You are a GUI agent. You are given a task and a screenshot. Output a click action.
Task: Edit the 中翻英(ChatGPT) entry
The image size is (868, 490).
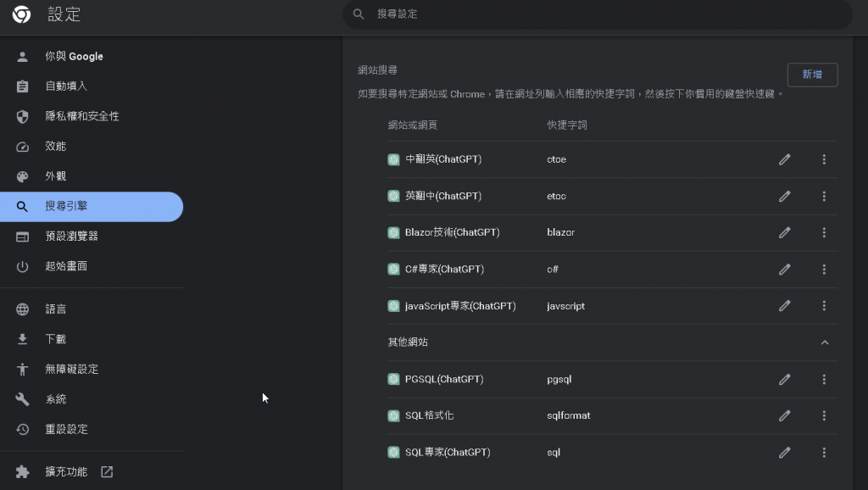click(784, 159)
